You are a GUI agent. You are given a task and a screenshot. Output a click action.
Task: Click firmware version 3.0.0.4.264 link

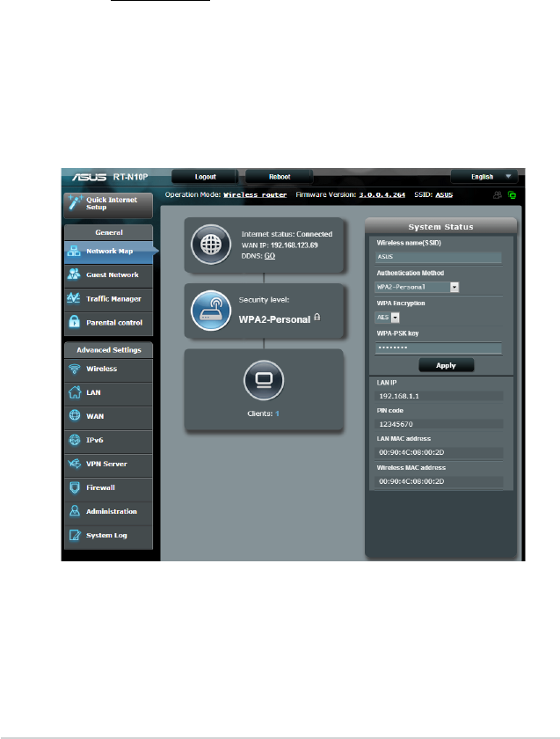pos(382,194)
